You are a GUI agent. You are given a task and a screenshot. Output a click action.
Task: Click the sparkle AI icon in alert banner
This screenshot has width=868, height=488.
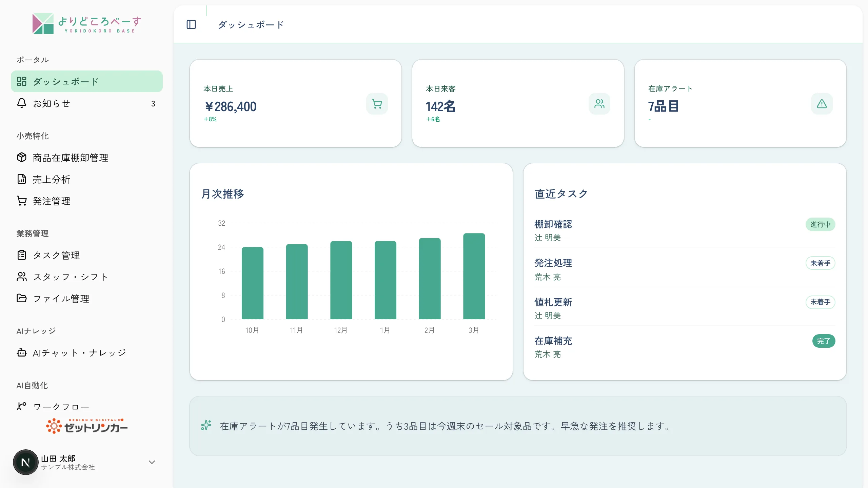tap(206, 425)
